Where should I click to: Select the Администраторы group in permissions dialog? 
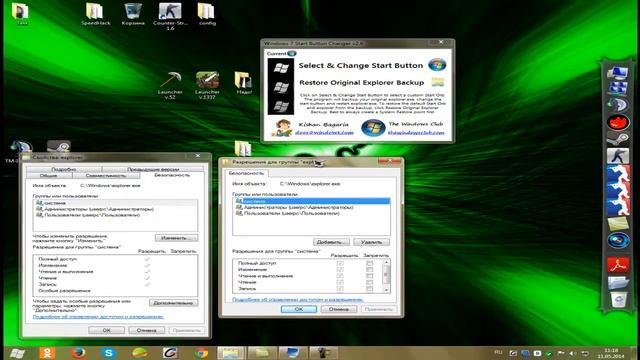[x=311, y=207]
